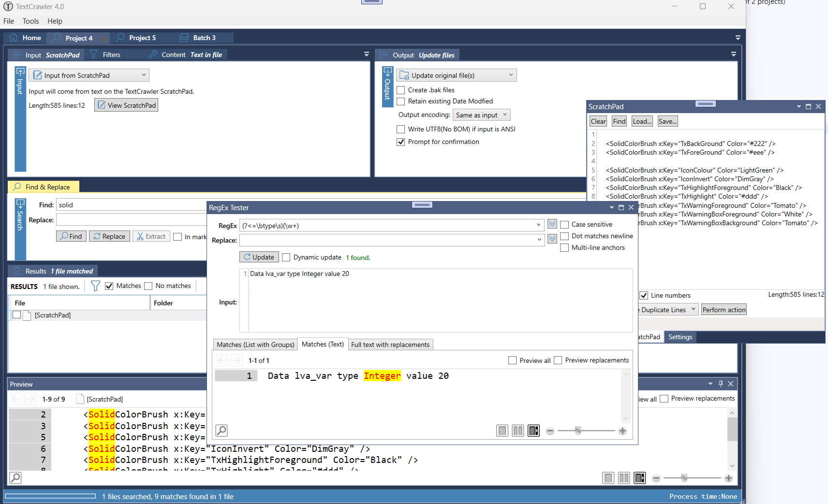Click the magnifier icon in RegEx Tester
This screenshot has height=504, width=828.
[222, 430]
